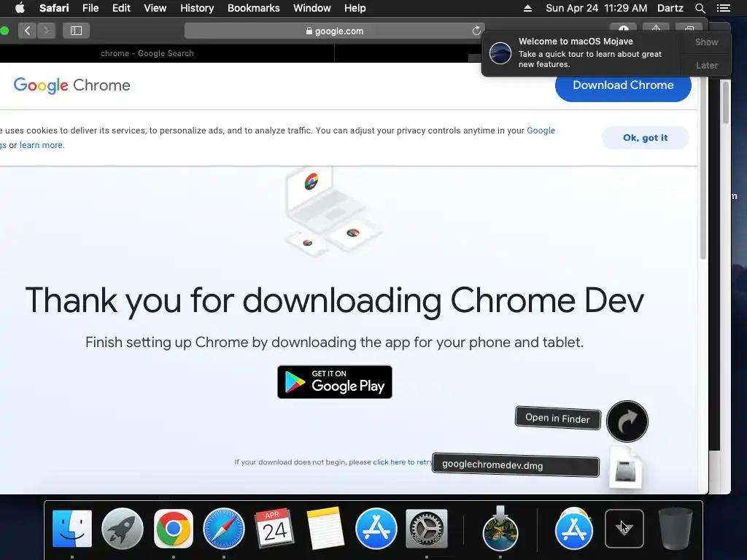
Task: Click the Open in Finder arrow icon
Action: (x=627, y=421)
